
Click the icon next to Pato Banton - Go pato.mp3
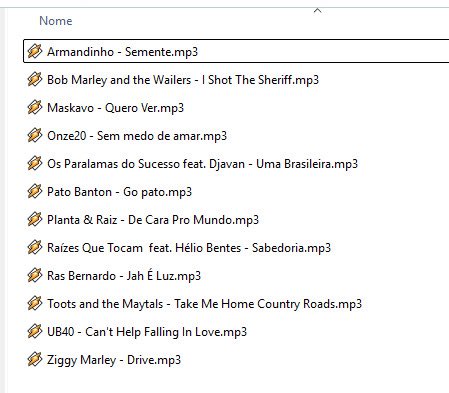(35, 191)
